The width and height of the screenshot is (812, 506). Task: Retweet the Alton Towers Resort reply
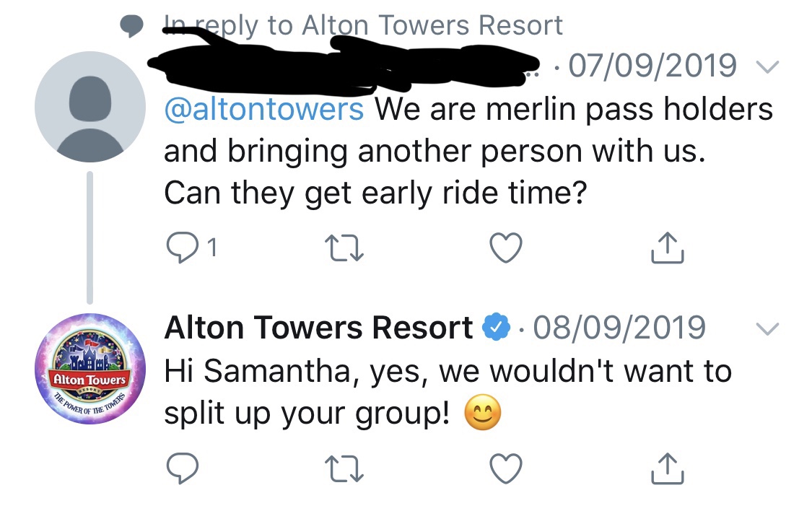coord(344,468)
